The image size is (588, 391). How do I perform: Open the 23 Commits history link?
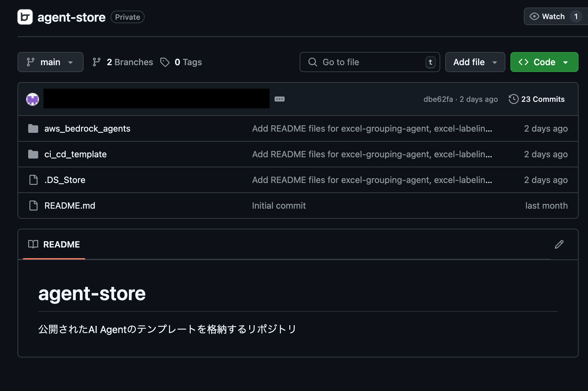(x=542, y=99)
